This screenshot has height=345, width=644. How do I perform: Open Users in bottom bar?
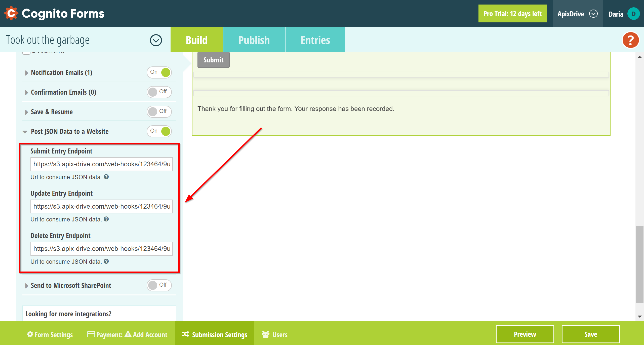275,334
